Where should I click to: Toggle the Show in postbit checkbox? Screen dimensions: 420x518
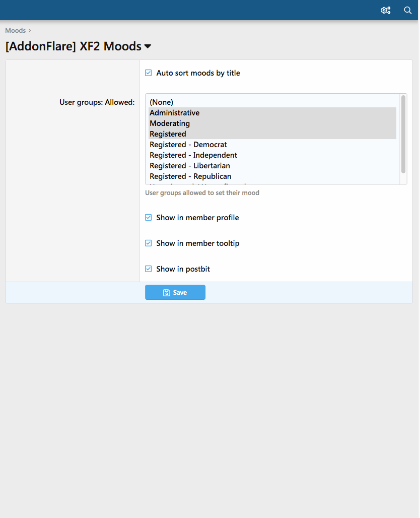click(x=149, y=269)
